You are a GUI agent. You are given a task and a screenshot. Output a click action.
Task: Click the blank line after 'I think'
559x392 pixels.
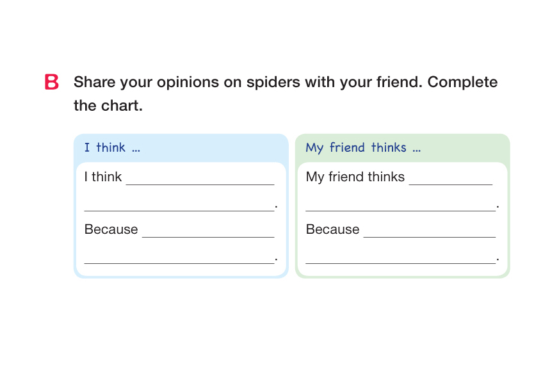click(200, 181)
